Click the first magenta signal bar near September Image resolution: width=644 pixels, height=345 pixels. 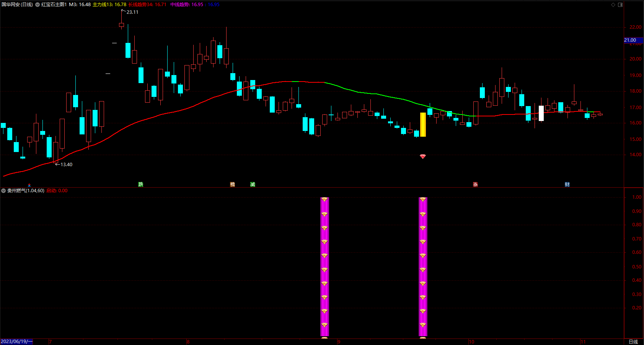tap(324, 267)
